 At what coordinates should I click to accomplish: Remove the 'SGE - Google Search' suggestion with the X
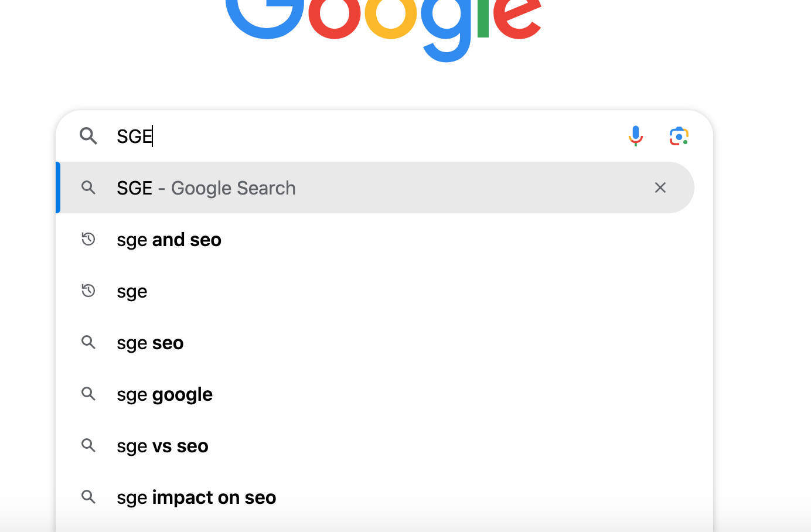tap(660, 187)
